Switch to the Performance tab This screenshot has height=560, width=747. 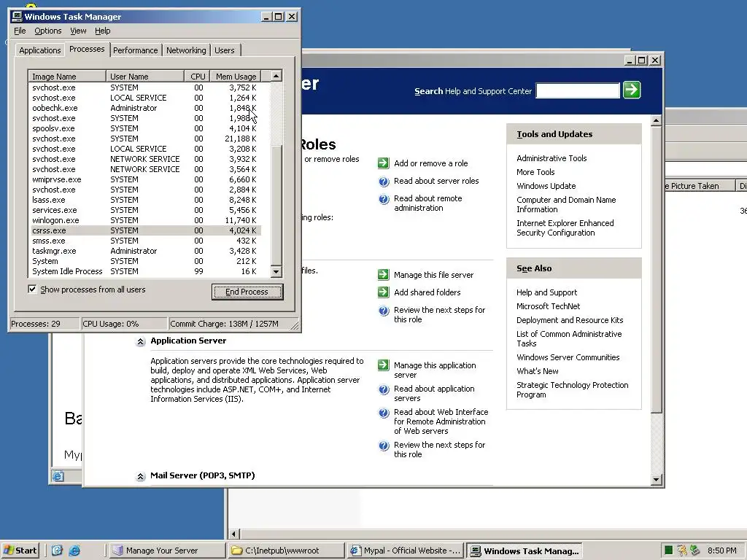pyautogui.click(x=135, y=50)
